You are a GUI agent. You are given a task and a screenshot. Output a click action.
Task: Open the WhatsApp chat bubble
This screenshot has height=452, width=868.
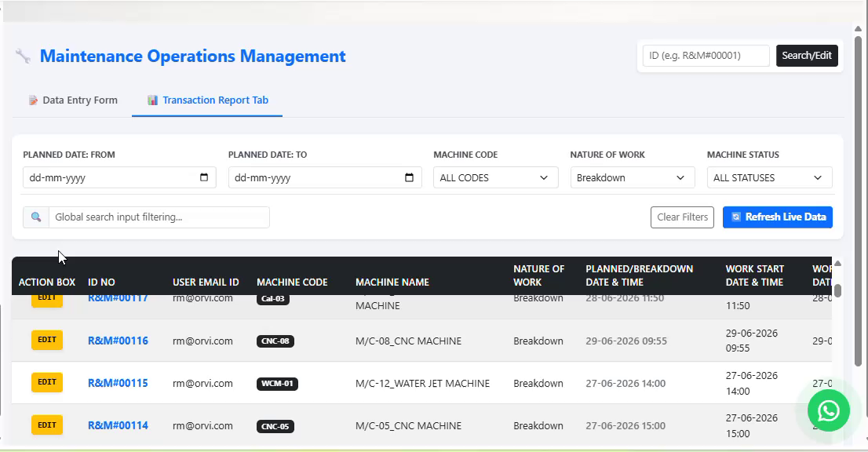pos(828,410)
